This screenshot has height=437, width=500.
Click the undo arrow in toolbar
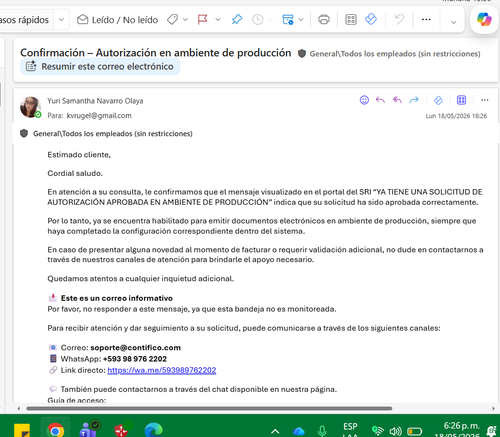coord(399,19)
